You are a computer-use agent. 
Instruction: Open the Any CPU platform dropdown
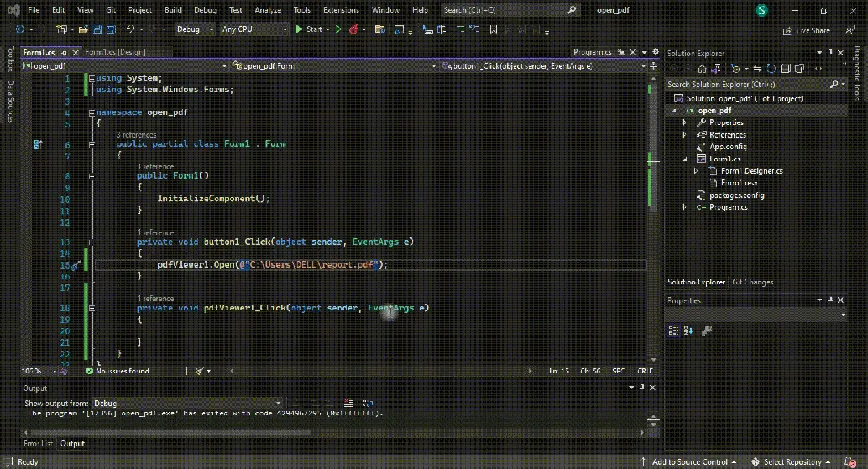point(253,30)
